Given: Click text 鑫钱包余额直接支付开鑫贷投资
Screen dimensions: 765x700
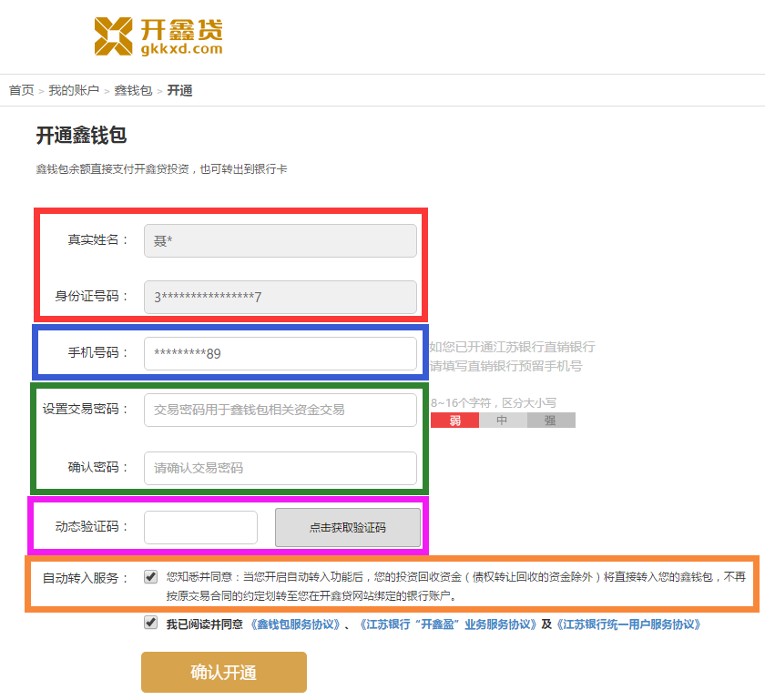Looking at the screenshot, I should pyautogui.click(x=112, y=168).
